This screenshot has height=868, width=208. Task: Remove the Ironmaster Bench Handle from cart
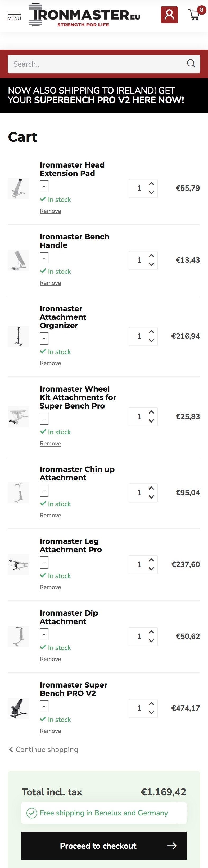tap(50, 283)
